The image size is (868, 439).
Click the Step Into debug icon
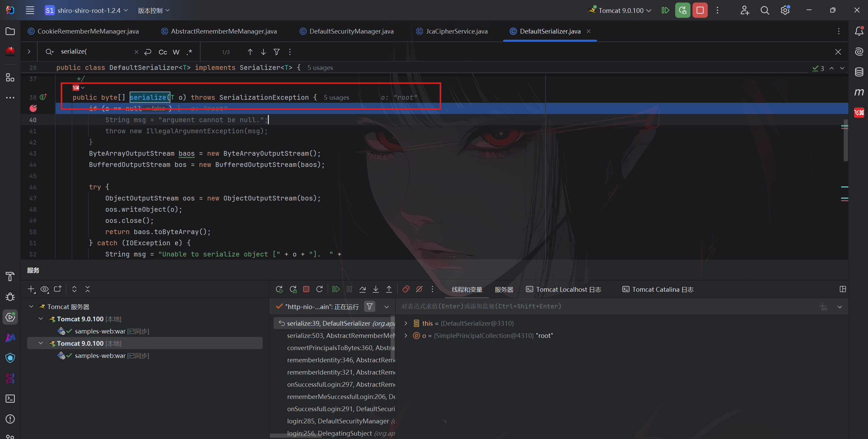point(376,289)
